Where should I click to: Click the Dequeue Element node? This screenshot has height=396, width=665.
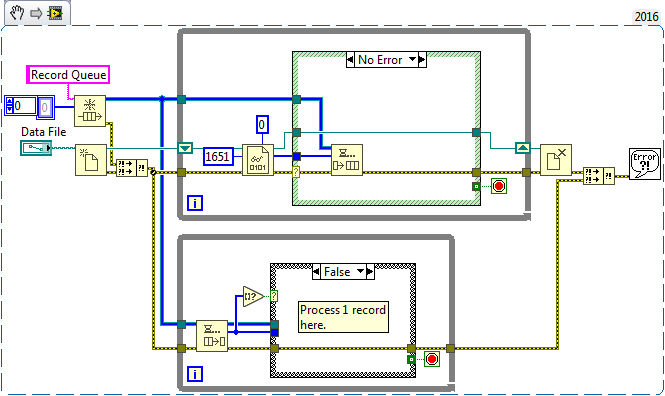[x=212, y=336]
